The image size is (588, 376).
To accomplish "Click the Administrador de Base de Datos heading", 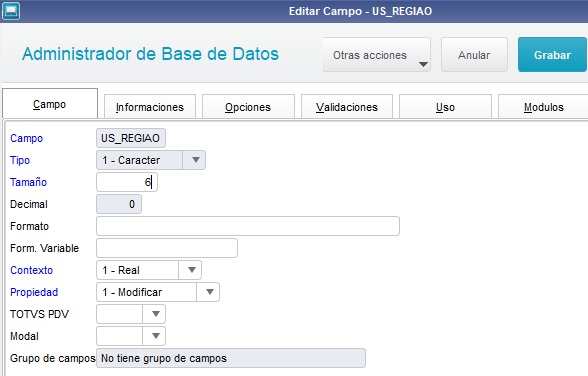I will coord(150,54).
